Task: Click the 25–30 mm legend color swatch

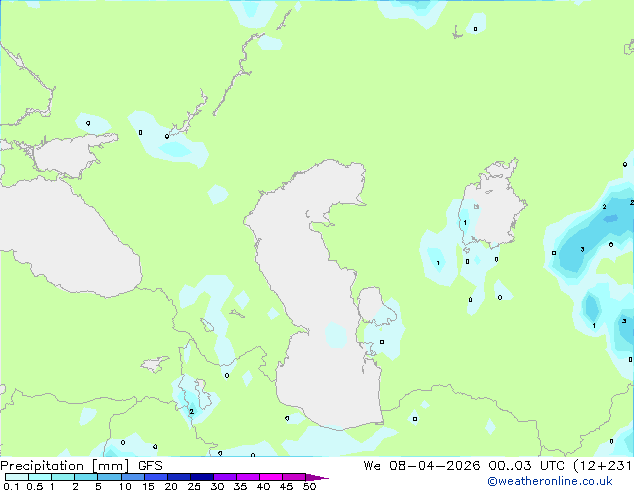Action: click(202, 477)
